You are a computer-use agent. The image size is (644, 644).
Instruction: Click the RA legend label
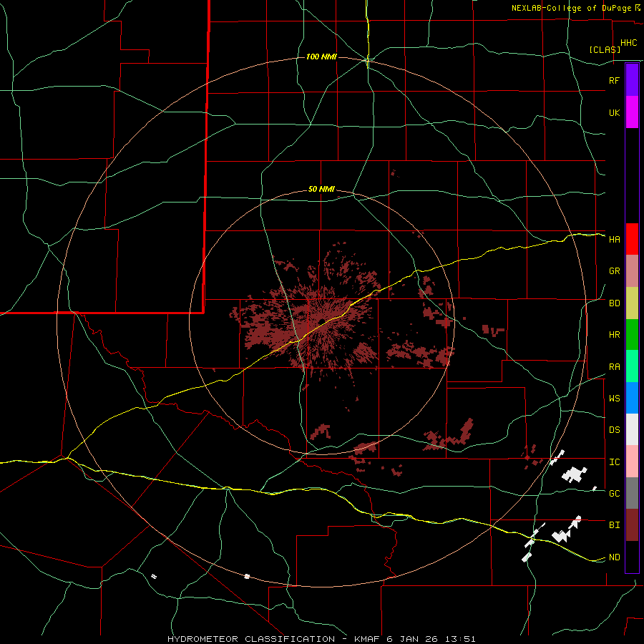point(614,367)
